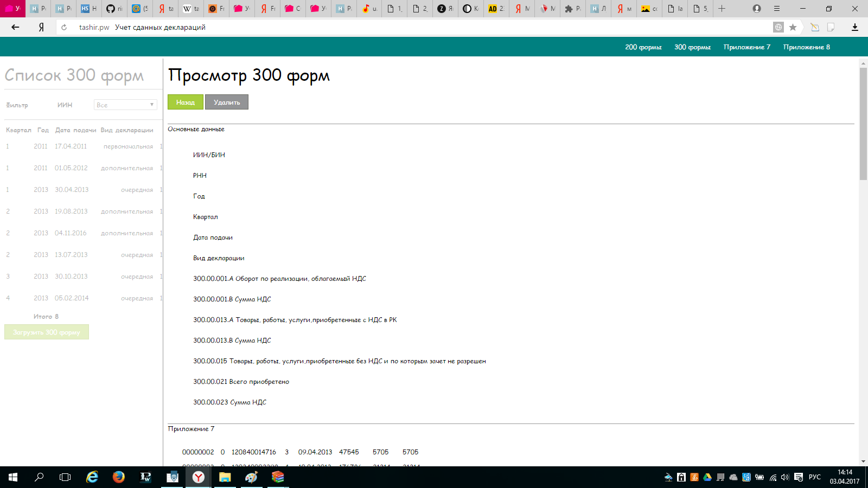Image resolution: width=868 pixels, height=488 pixels.
Task: Open downloads via the download arrow icon
Action: [856, 27]
